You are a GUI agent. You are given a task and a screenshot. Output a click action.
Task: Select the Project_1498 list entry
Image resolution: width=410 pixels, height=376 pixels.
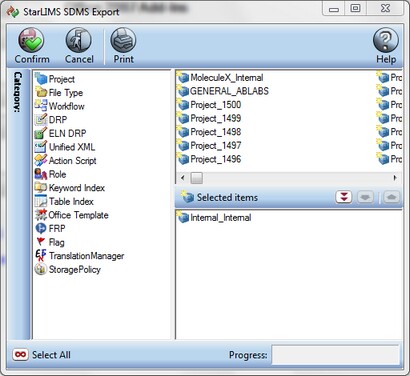pos(209,132)
